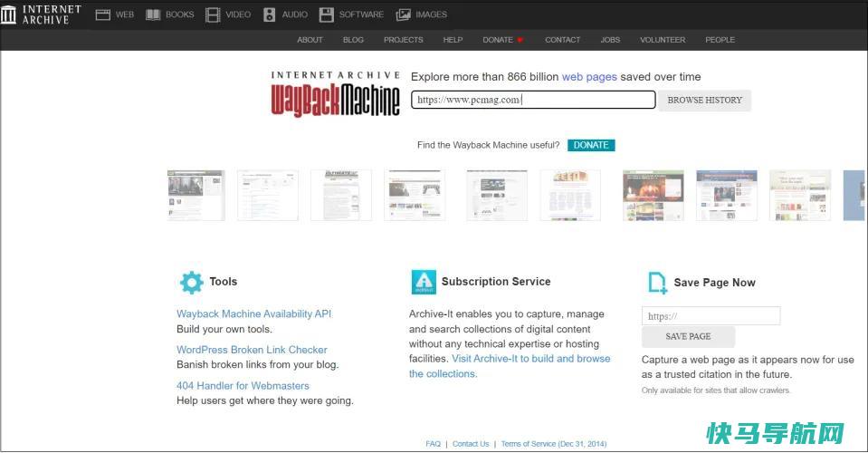Open the ninth archived site thumbnail
868x453 pixels.
click(800, 196)
